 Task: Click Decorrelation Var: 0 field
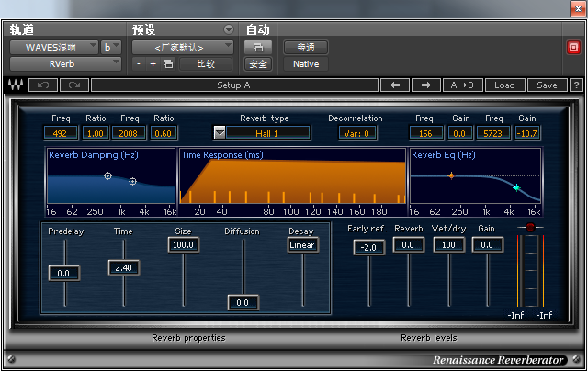(357, 133)
